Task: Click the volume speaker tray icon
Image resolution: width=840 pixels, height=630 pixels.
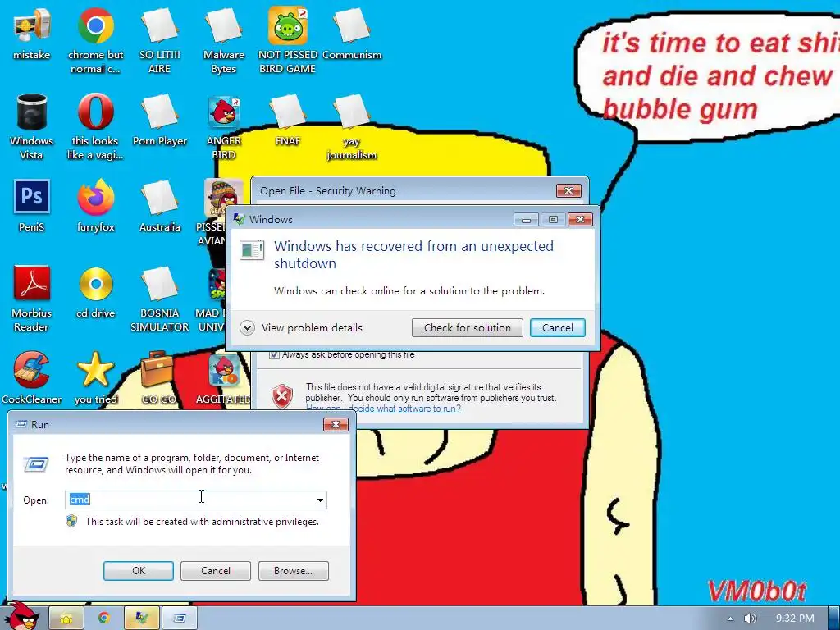Action: point(750,619)
